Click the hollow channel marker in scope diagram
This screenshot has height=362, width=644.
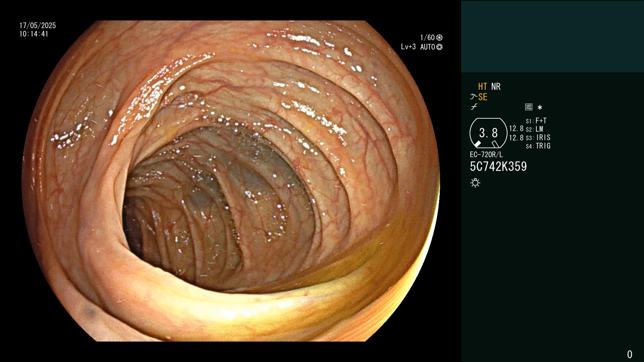(x=495, y=144)
